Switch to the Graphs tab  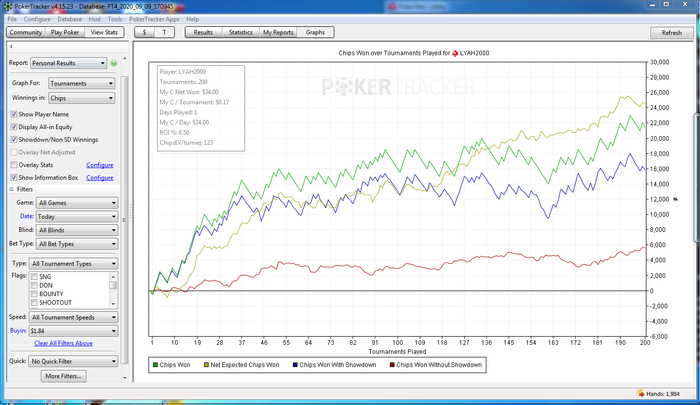click(315, 32)
